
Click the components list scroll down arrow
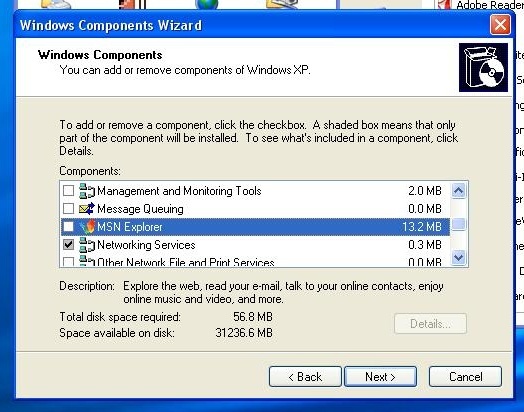(x=458, y=258)
